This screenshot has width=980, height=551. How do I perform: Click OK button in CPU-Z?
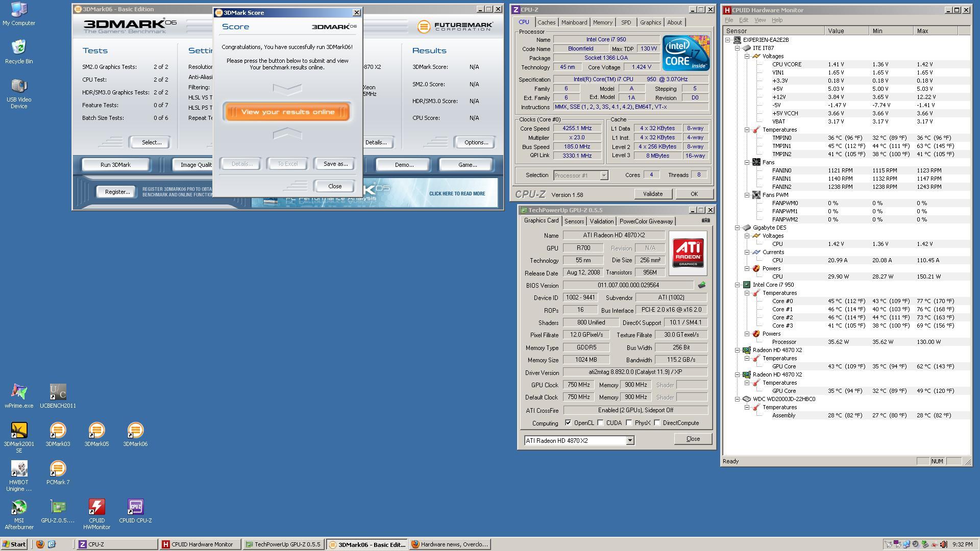tap(694, 194)
